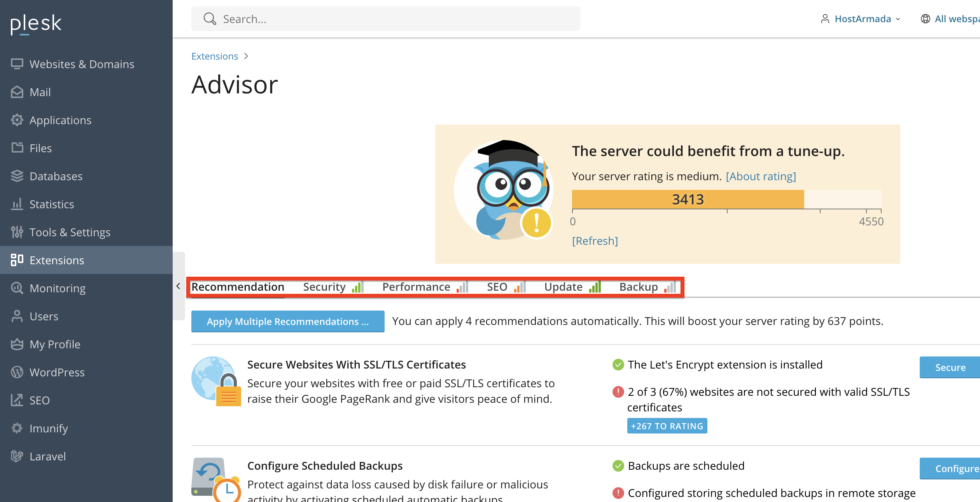Click the Laravel logo icon
The height and width of the screenshot is (502, 980).
(17, 456)
